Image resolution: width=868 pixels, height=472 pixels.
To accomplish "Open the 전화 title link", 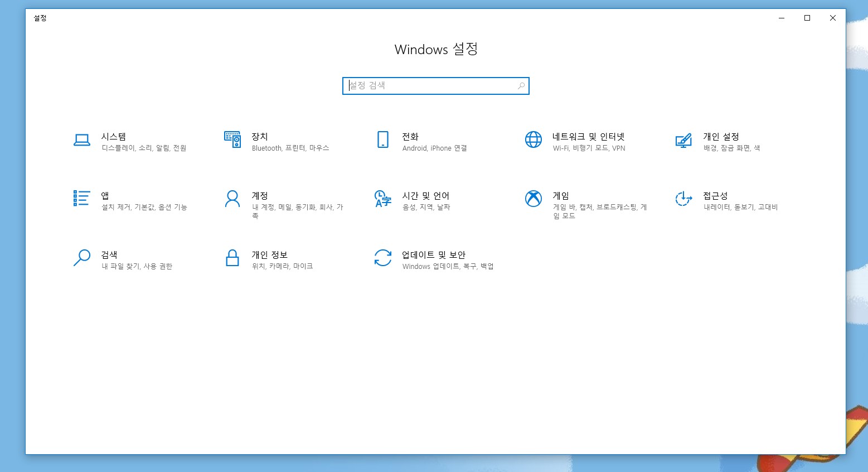I will coord(410,137).
